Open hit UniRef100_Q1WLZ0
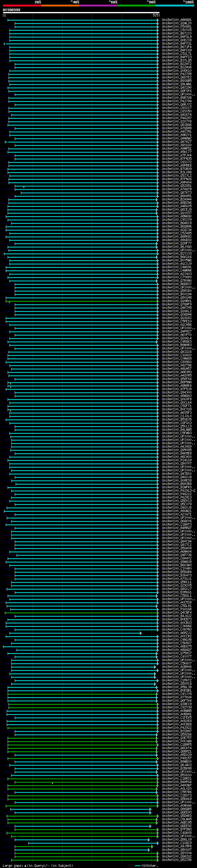The width and height of the screenshot is (197, 868). click(176, 23)
